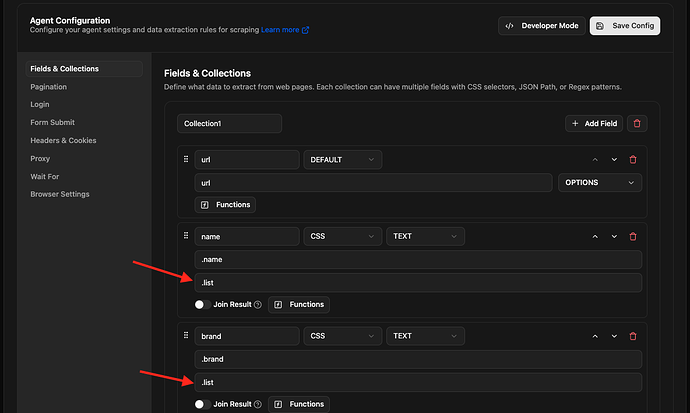The width and height of the screenshot is (690, 413).
Task: Save the agent config
Action: coord(625,26)
